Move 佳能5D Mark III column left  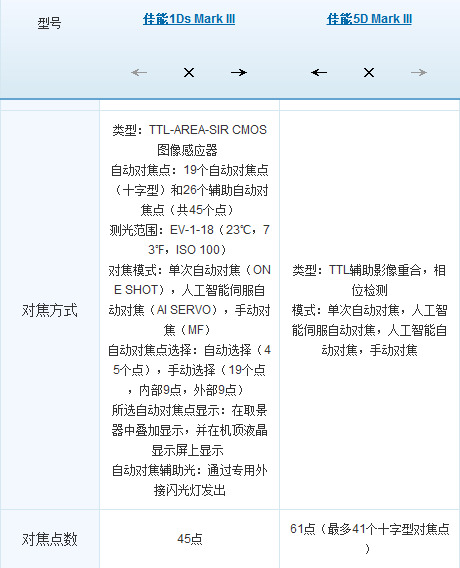(319, 72)
